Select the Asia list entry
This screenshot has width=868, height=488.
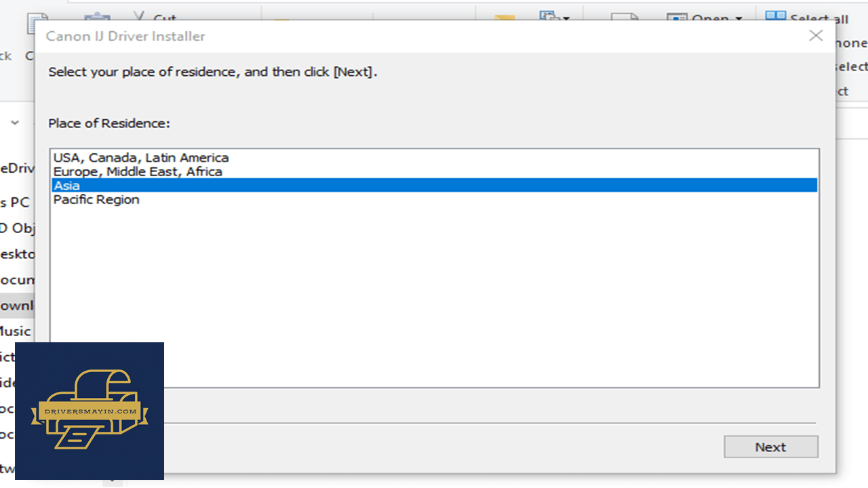point(434,185)
